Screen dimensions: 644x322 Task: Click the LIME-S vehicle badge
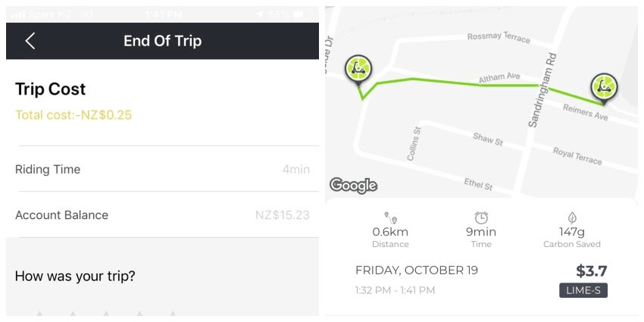pyautogui.click(x=583, y=290)
